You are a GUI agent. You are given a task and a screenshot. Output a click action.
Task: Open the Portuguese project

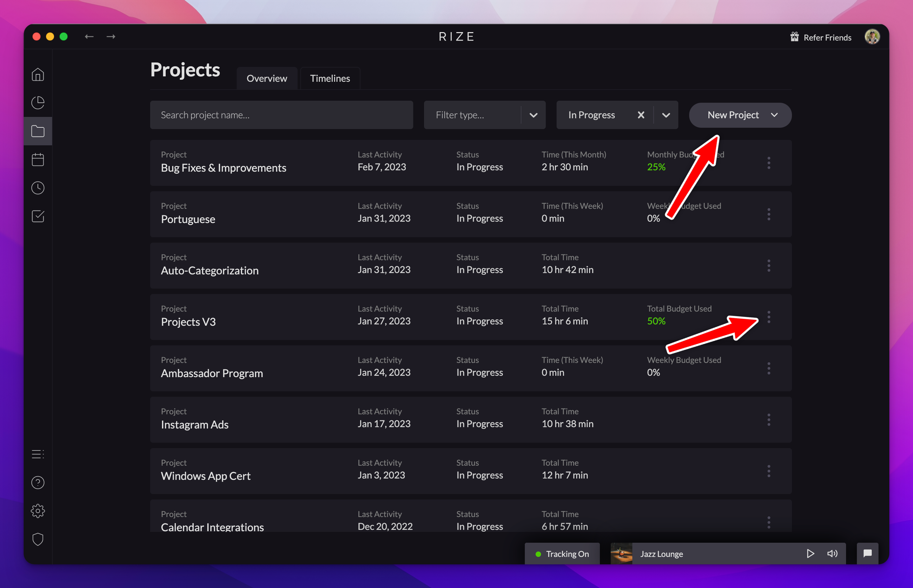pos(188,219)
